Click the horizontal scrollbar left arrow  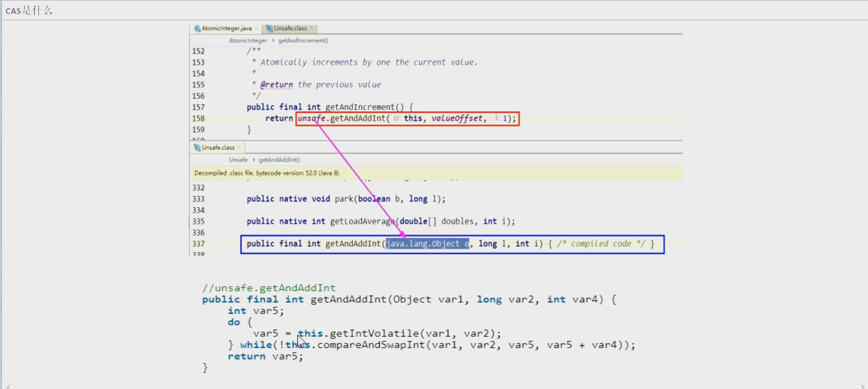(8, 386)
